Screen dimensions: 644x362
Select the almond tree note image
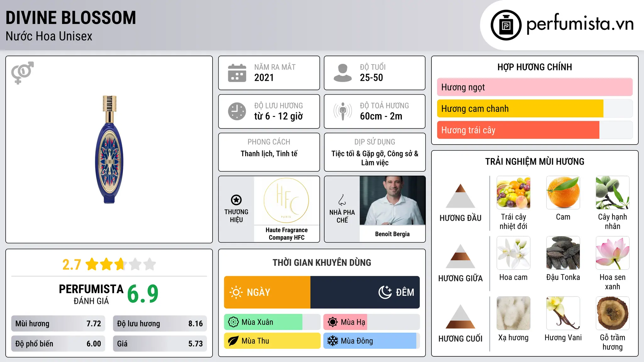coord(613,193)
